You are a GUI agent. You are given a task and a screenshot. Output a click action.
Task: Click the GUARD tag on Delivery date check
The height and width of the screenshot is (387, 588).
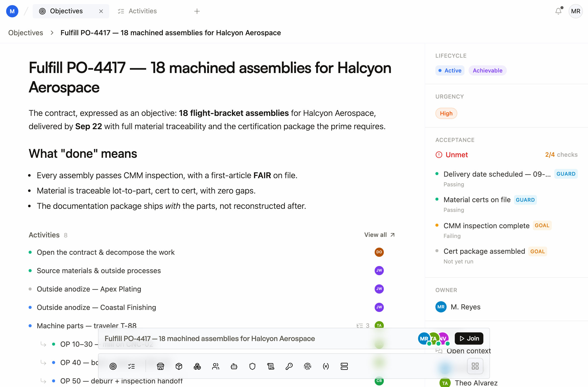click(566, 174)
